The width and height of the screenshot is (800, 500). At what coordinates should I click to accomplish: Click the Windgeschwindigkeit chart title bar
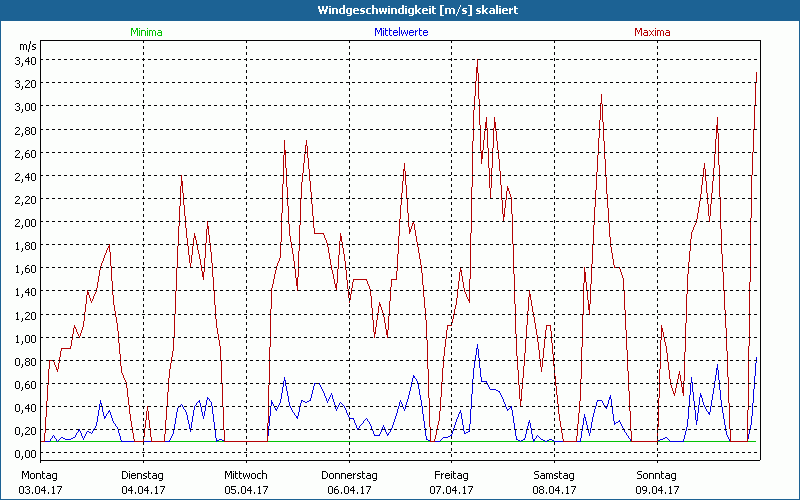click(400, 10)
